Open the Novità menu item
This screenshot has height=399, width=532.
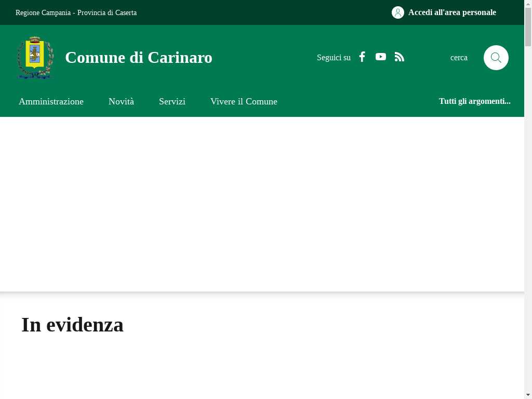[121, 101]
